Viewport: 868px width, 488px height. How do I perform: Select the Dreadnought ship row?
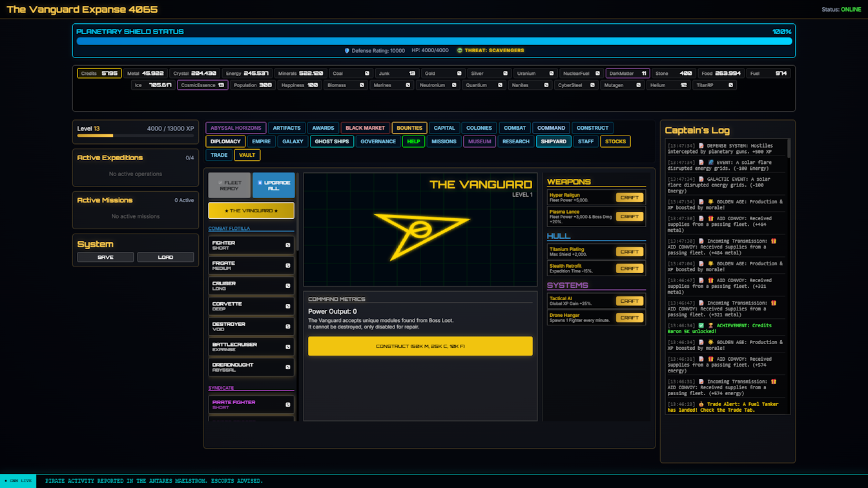251,367
